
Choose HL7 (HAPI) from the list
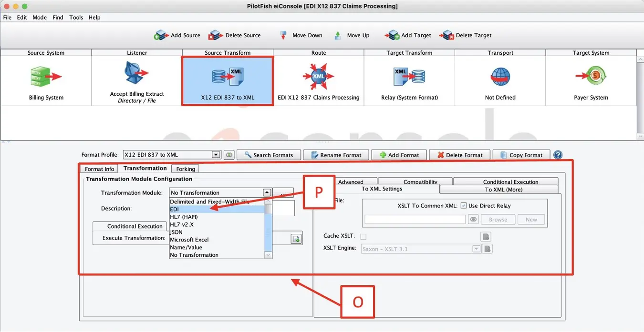click(x=217, y=217)
